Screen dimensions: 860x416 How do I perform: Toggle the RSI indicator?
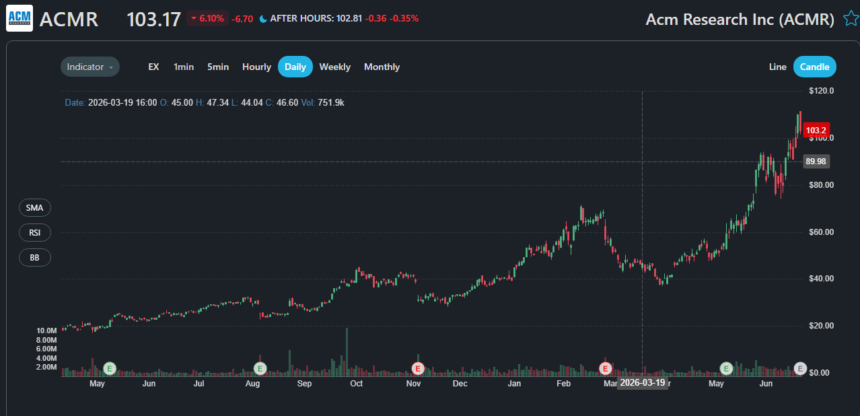(x=35, y=233)
